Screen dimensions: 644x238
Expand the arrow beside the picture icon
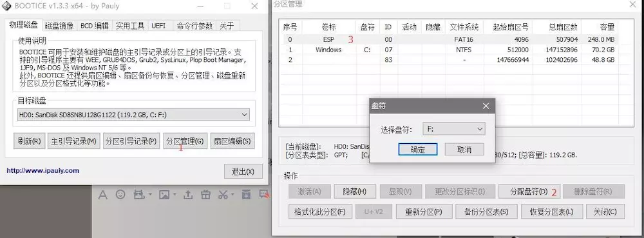click(x=174, y=194)
